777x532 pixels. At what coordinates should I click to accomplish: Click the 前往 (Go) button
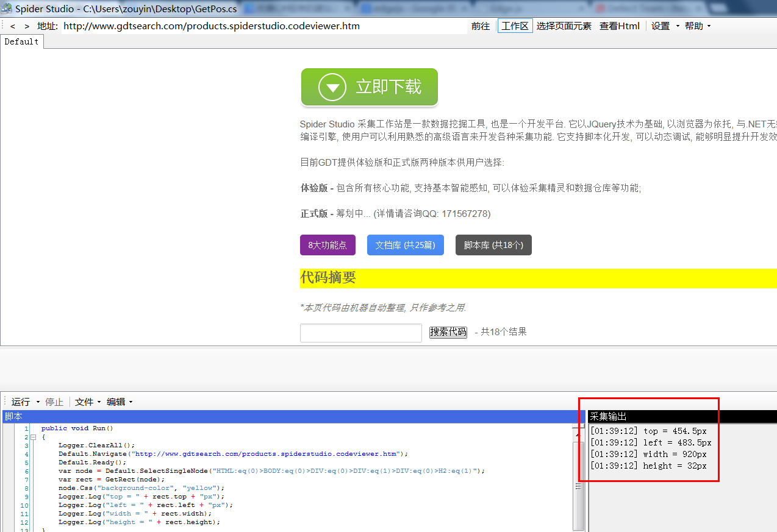click(481, 26)
